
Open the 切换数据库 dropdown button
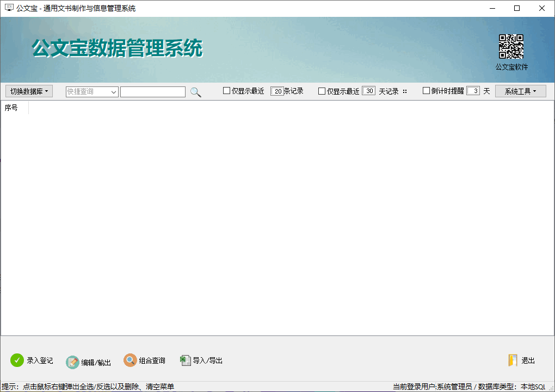click(29, 91)
